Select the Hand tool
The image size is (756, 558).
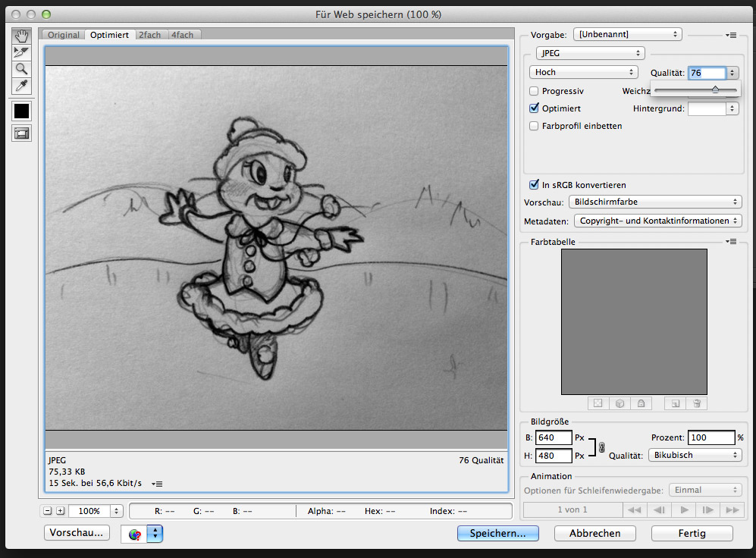[21, 36]
